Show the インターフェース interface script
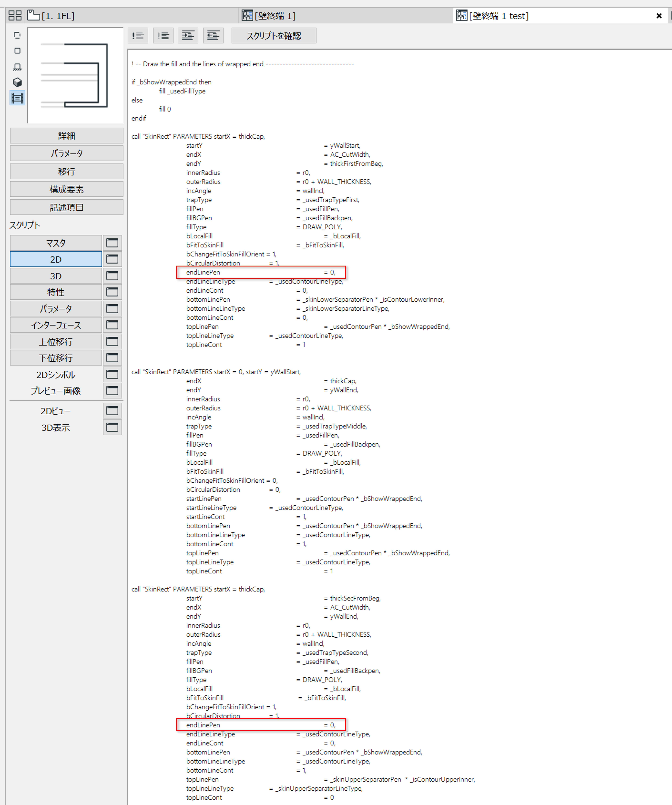This screenshot has height=805, width=672. point(56,325)
